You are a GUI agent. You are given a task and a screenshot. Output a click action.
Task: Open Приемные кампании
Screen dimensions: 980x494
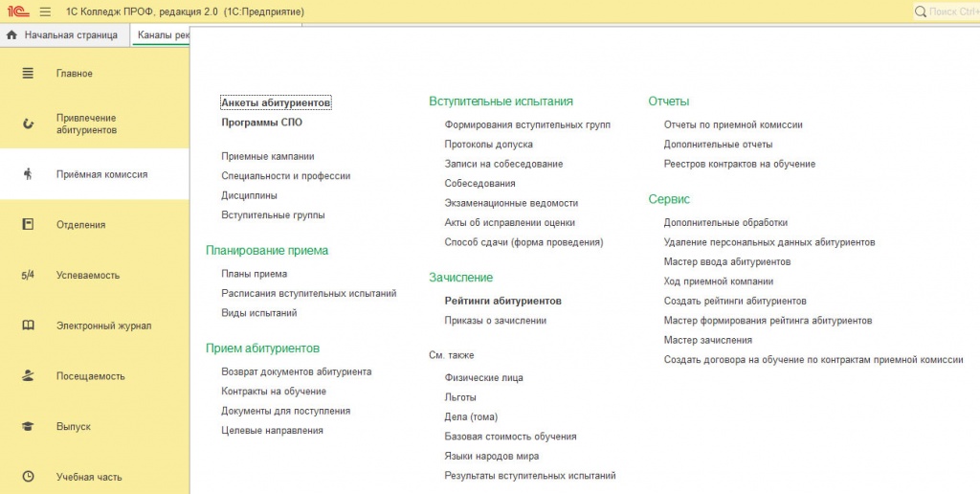pyautogui.click(x=268, y=156)
